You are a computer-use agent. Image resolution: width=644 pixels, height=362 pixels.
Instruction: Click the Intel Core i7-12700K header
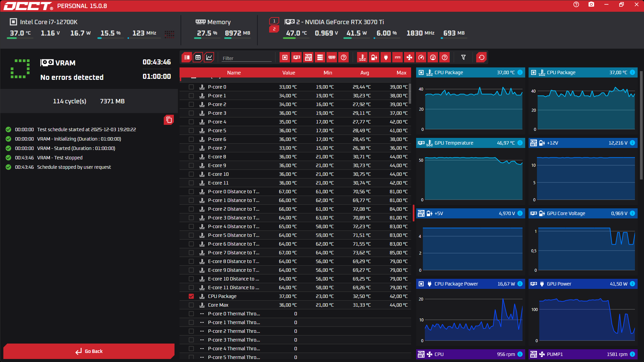[x=49, y=22]
